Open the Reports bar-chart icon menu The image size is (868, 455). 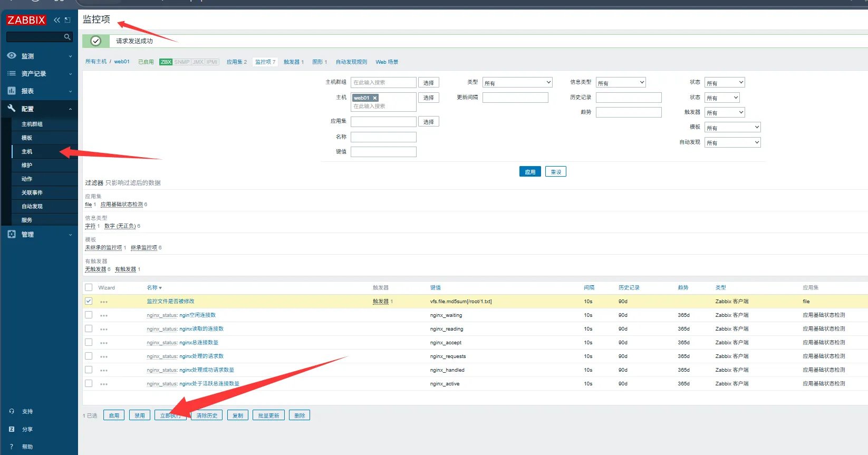pyautogui.click(x=12, y=91)
